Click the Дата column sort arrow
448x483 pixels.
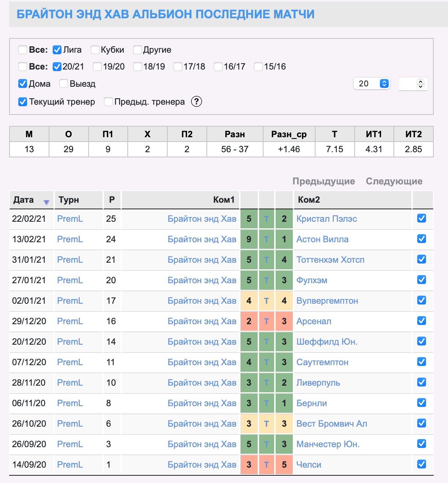pos(46,202)
